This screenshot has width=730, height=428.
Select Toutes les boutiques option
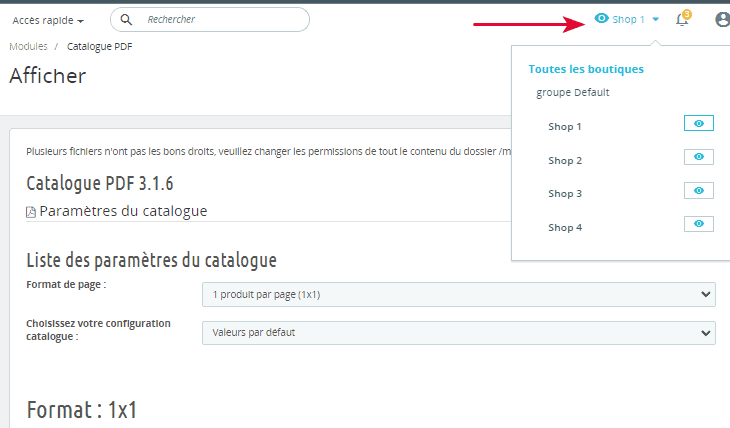[x=586, y=69]
